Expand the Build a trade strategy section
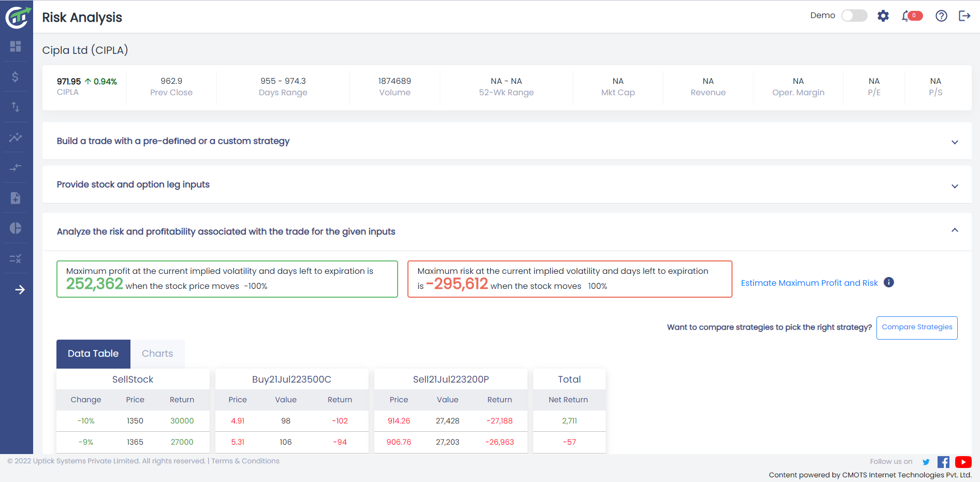 pyautogui.click(x=955, y=142)
